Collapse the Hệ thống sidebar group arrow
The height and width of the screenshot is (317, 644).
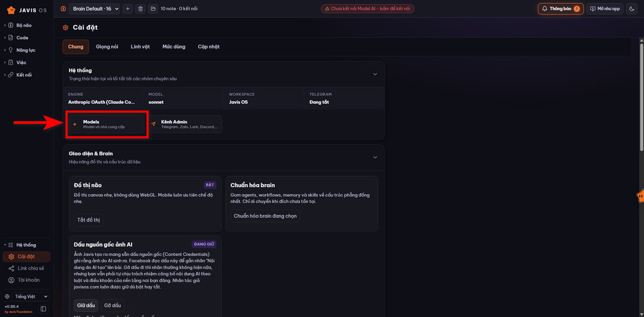5,245
